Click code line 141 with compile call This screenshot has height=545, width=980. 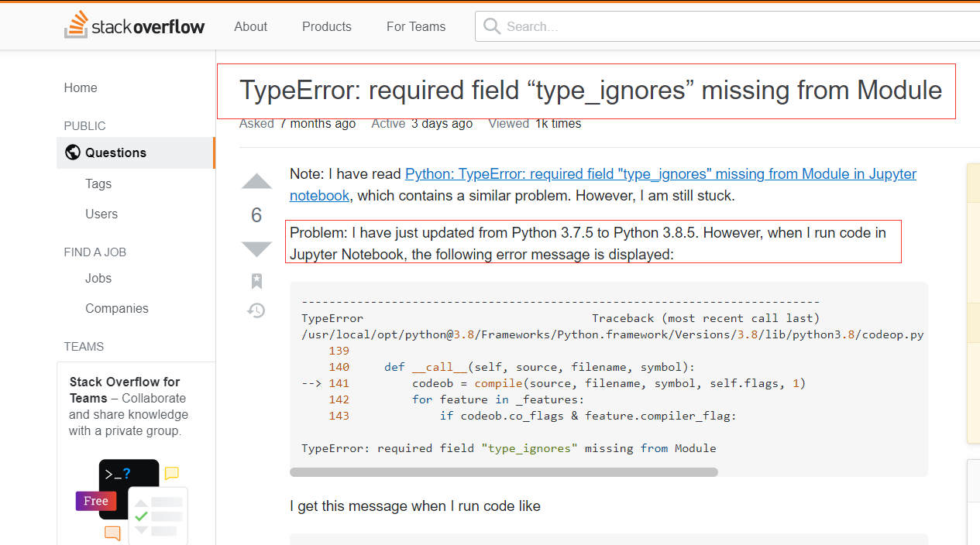coord(554,383)
